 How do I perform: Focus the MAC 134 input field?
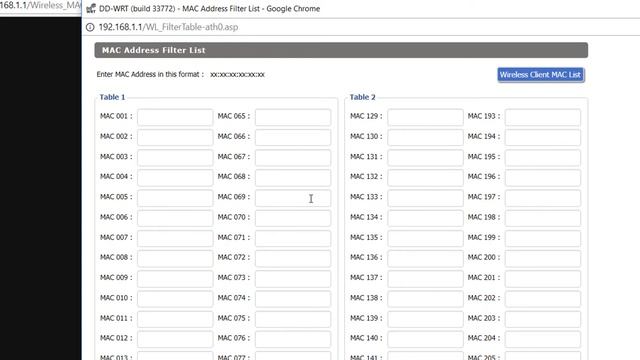(425, 218)
